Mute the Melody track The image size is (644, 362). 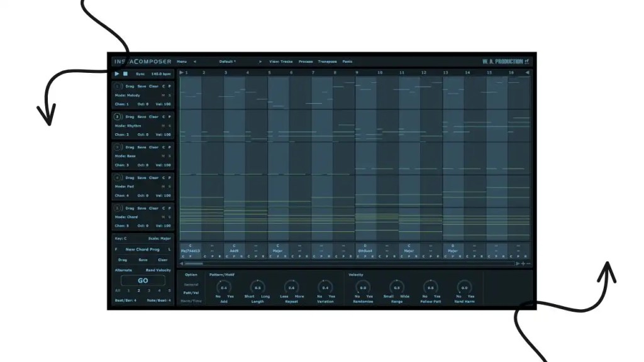[x=163, y=96]
